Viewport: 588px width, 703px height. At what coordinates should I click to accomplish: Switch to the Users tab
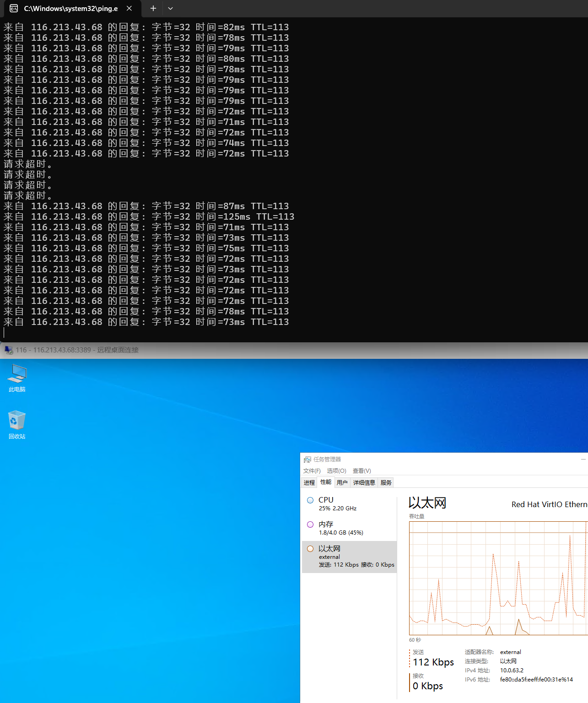click(342, 482)
